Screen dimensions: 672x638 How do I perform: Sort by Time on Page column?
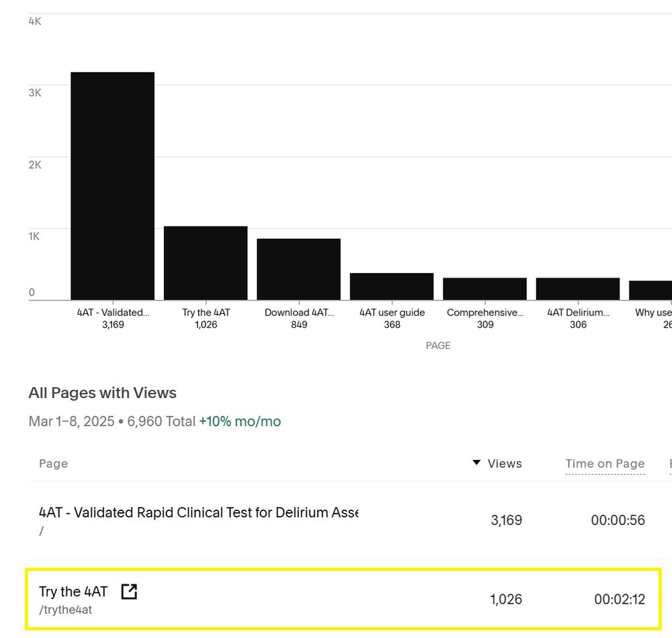[x=605, y=463]
